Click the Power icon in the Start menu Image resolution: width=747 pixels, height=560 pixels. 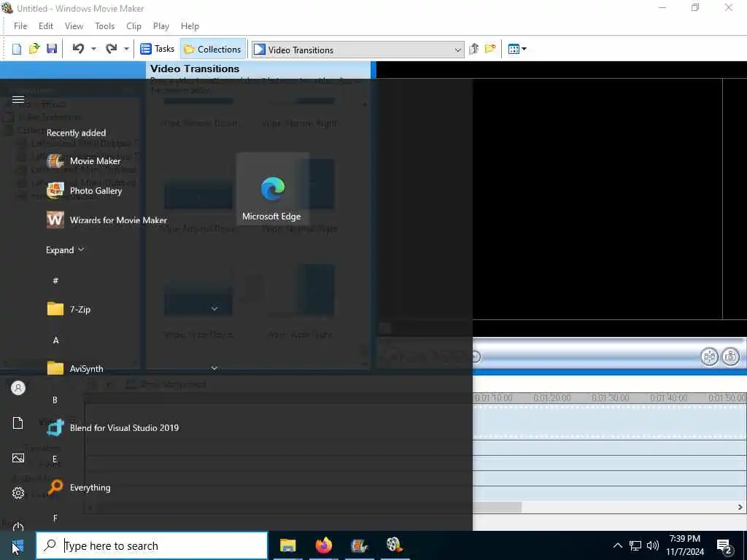pos(18,526)
